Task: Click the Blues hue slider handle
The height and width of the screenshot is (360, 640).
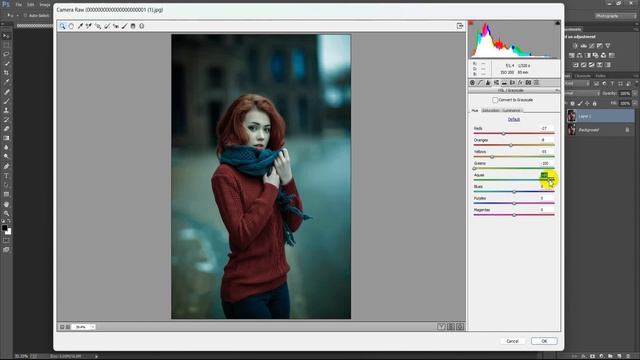Action: click(x=514, y=191)
